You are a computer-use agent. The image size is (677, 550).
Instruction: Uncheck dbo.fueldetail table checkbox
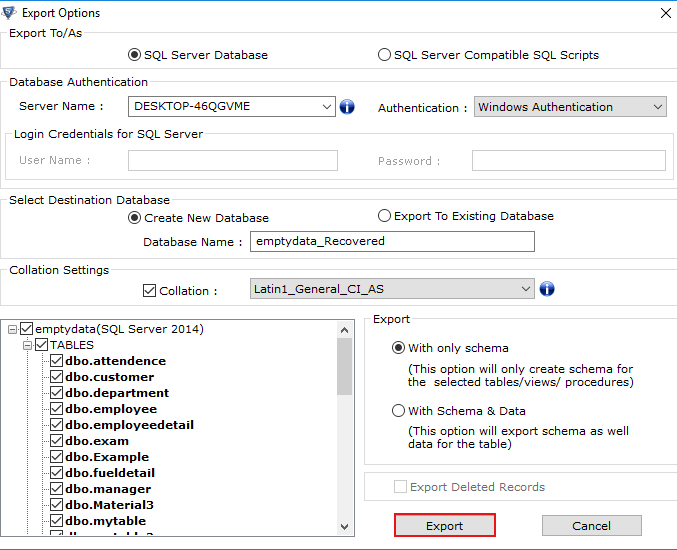click(57, 472)
